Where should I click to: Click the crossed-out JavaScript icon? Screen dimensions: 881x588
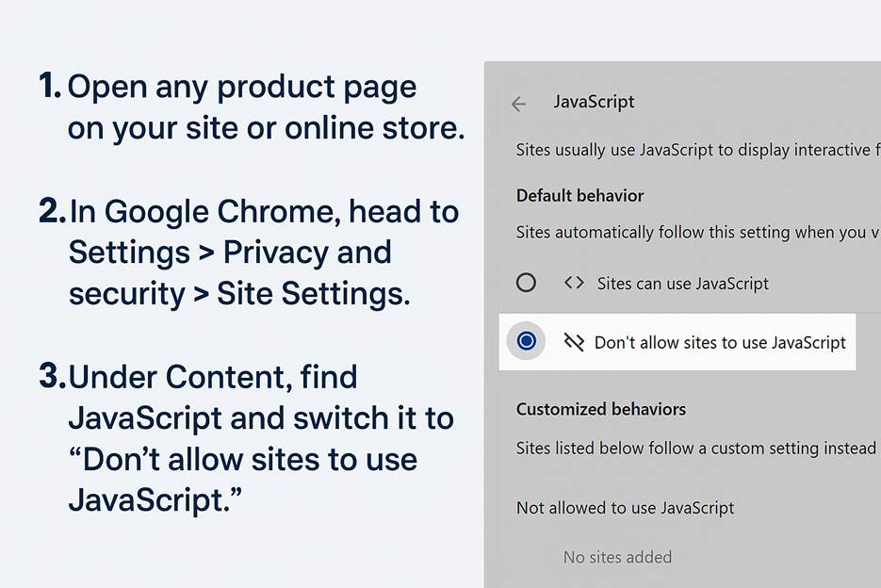pyautogui.click(x=576, y=342)
